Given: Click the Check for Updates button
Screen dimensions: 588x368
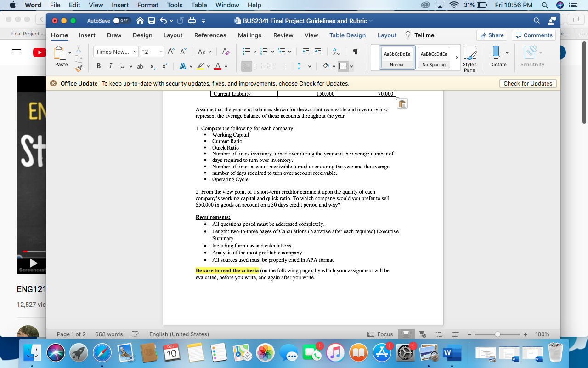Looking at the screenshot, I should tap(527, 83).
